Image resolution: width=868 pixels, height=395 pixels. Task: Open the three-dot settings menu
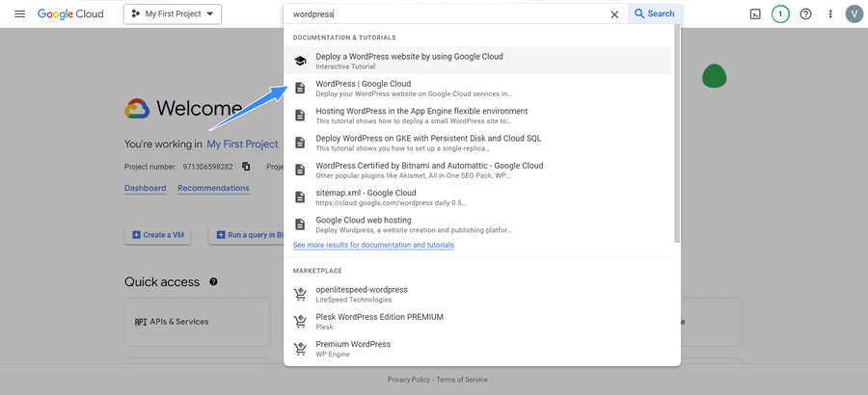(x=830, y=14)
